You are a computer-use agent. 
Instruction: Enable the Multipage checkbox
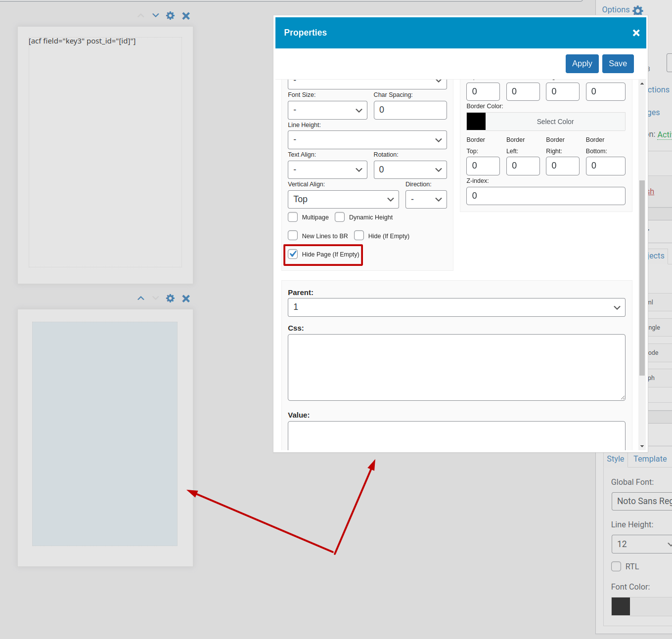coord(293,217)
